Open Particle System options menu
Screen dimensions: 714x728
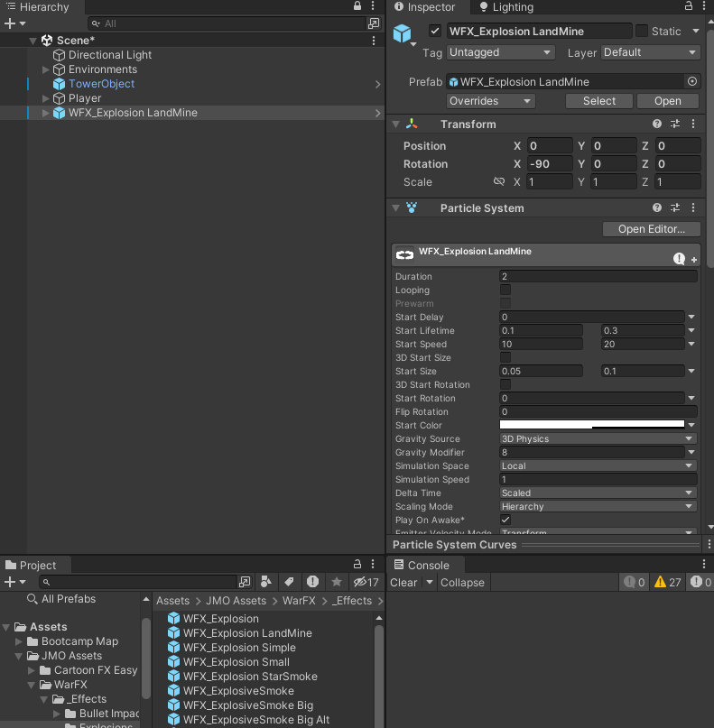693,208
